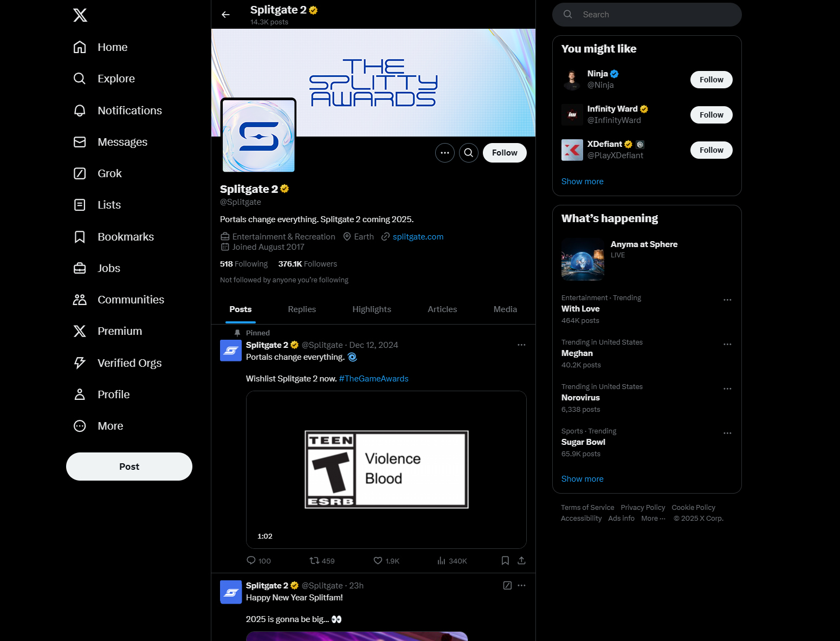The height and width of the screenshot is (641, 840).
Task: Open Anyma at Sphere live event
Action: point(647,259)
